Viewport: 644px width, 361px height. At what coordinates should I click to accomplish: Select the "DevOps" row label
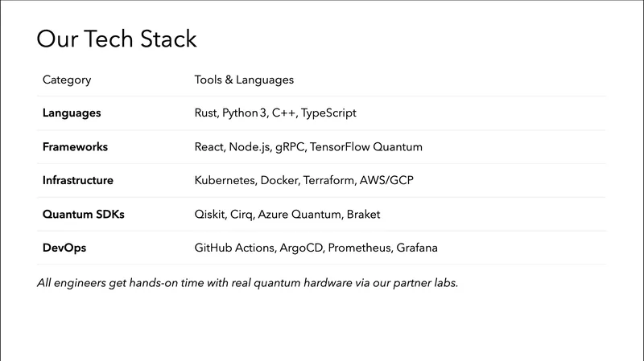click(x=64, y=248)
